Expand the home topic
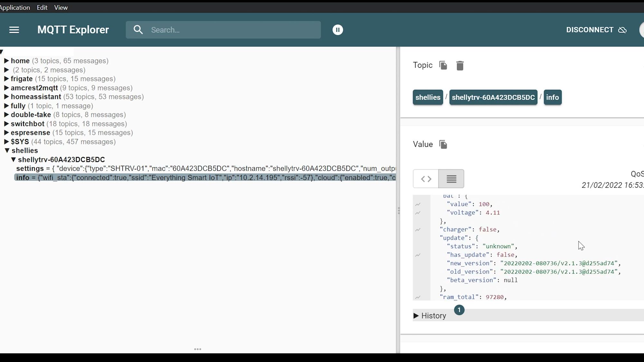The image size is (644, 362). pos(6,61)
